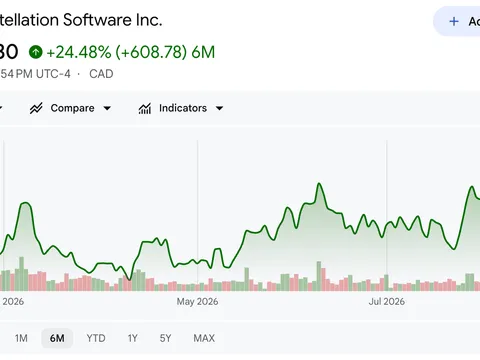Switch to the MAX time range

click(204, 338)
